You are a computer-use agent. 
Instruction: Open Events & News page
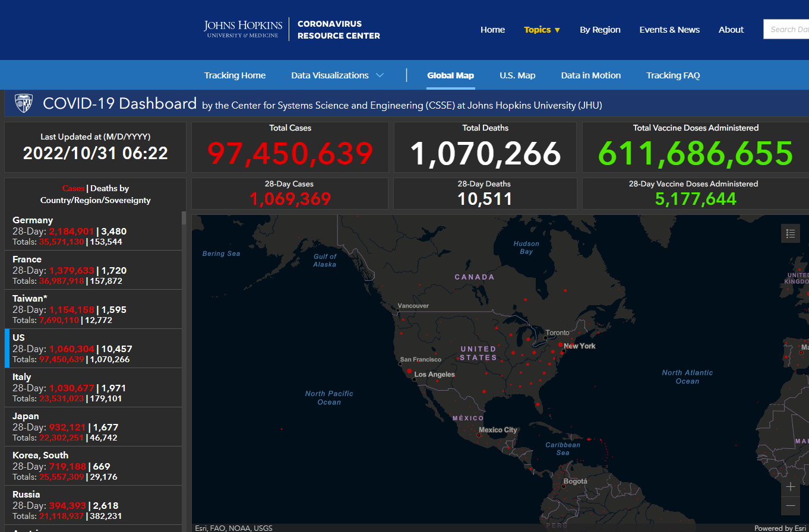tap(669, 30)
